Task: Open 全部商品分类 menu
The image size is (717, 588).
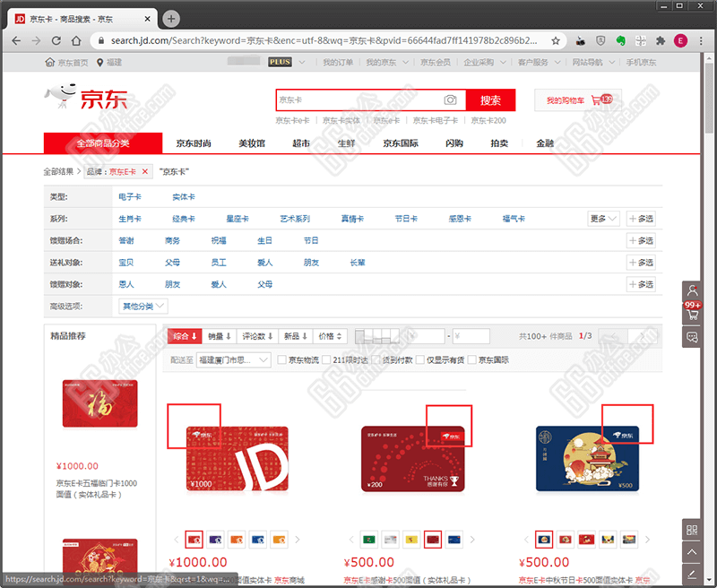Action: pos(103,143)
